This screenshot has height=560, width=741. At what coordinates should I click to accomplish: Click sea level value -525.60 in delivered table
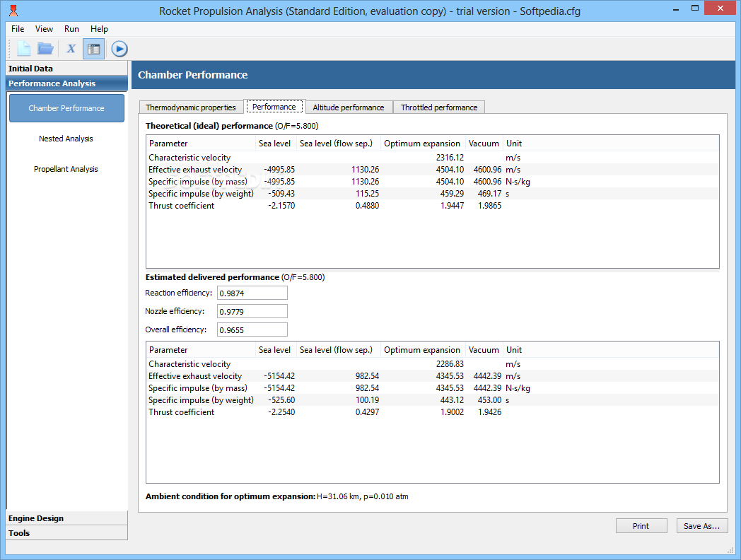281,400
